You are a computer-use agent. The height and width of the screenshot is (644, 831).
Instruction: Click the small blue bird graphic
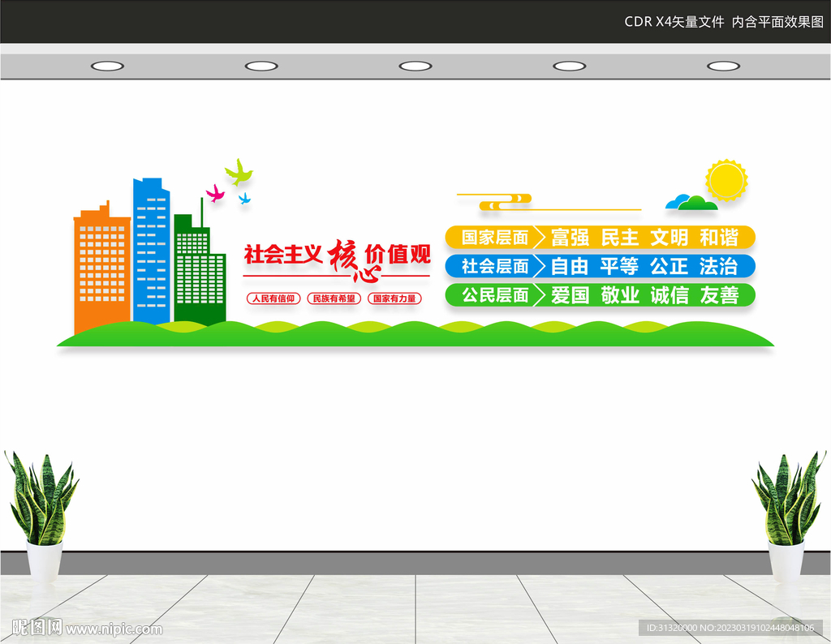point(244,199)
